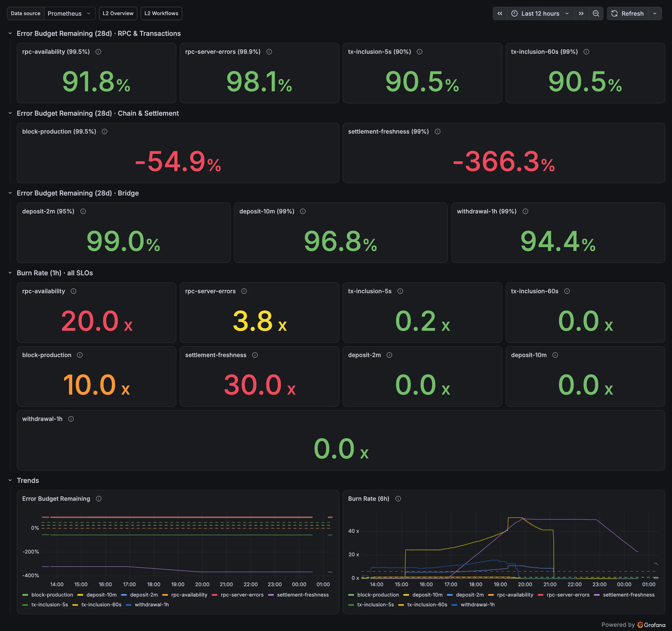Click the rpc-server-errors legend color swatch in Error Budget
Image resolution: width=672 pixels, height=631 pixels.
click(x=214, y=595)
